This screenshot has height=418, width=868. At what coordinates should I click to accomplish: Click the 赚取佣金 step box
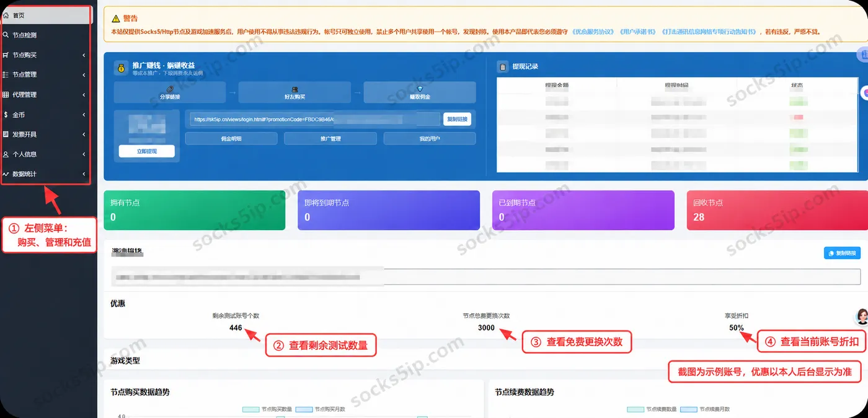pos(420,92)
